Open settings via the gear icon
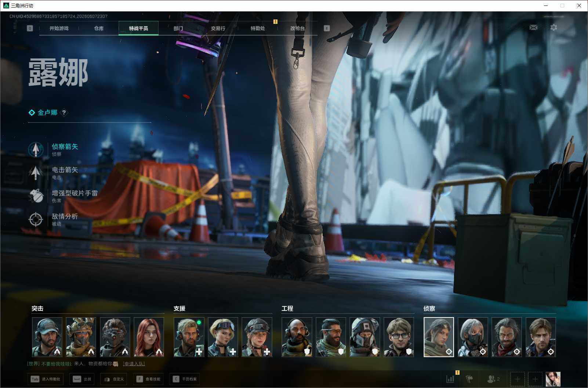This screenshot has height=388, width=588. (x=553, y=28)
